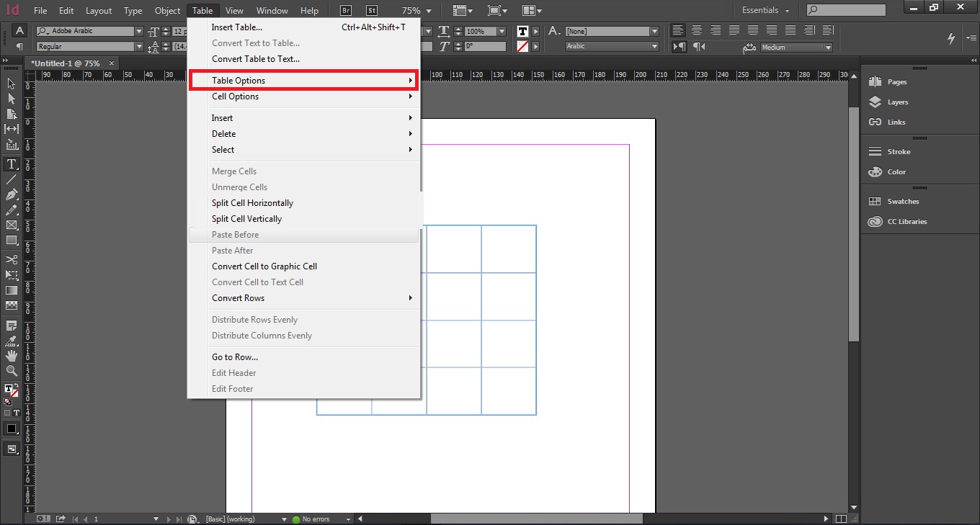Image resolution: width=980 pixels, height=525 pixels.
Task: Click the Quick Apply lightning icon
Action: pyautogui.click(x=951, y=38)
